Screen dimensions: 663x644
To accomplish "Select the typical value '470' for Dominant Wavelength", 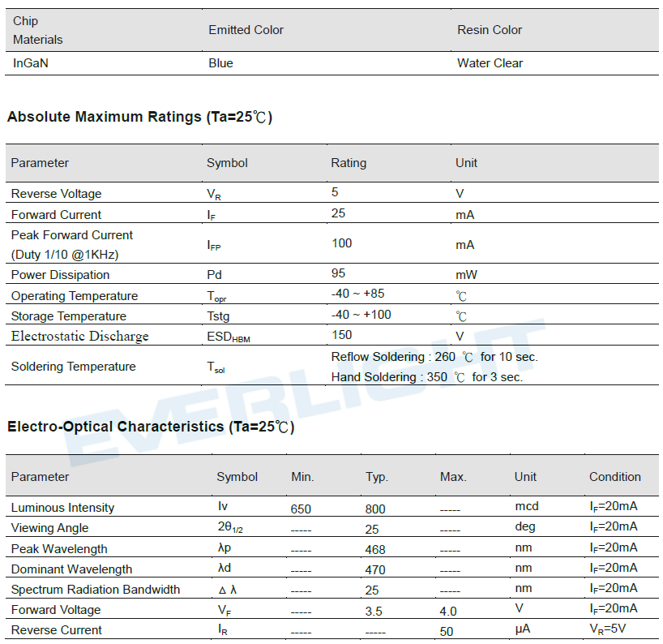I will 375,570.
